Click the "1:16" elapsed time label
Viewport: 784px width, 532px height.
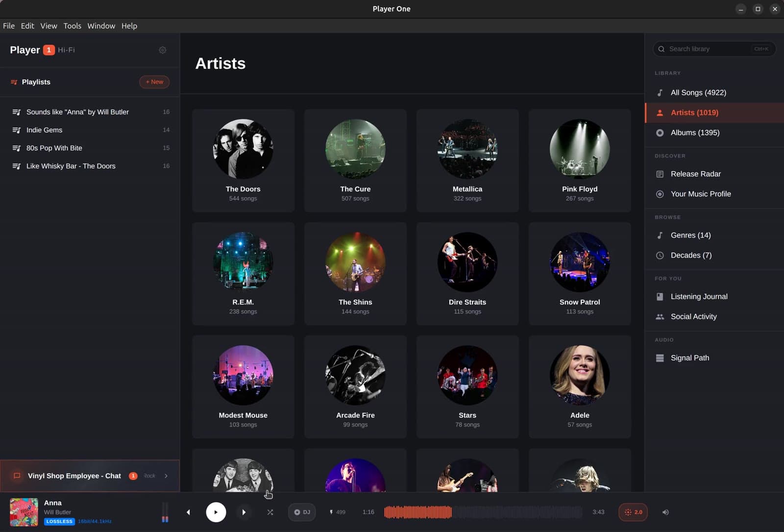[x=368, y=512]
